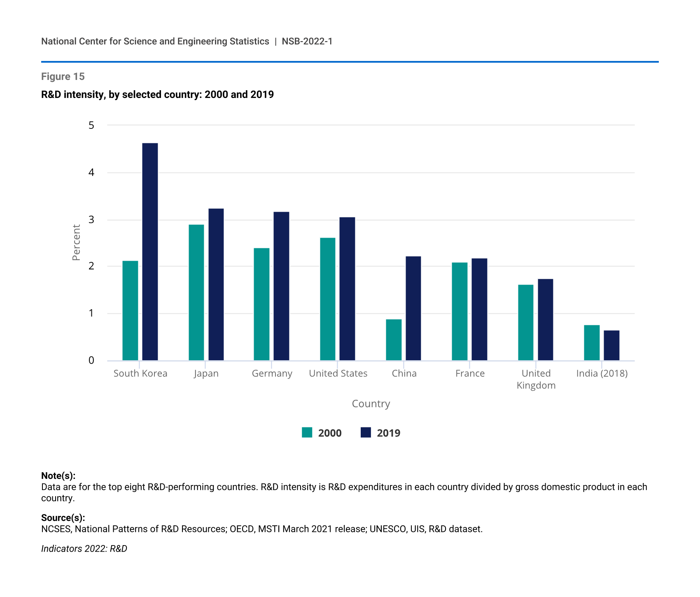Image resolution: width=700 pixels, height=597 pixels.
Task: Click France's 2000 teal bar
Action: (460, 312)
